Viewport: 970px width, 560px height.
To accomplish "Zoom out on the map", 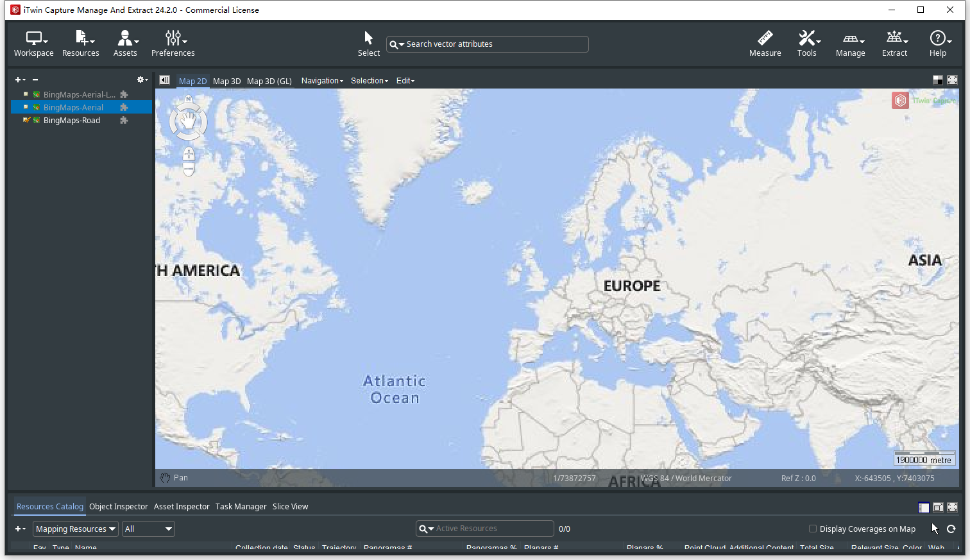I will click(189, 168).
